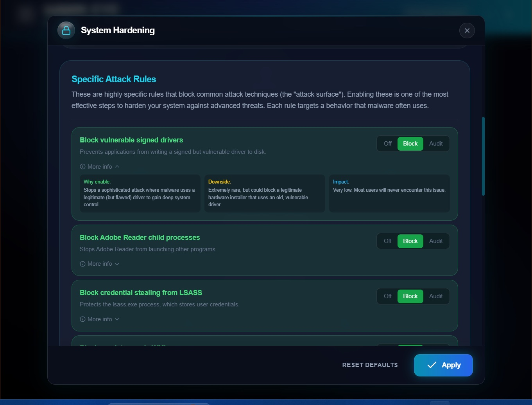Screen dimensions: 532x405
Task: Expand More info for Adobe Reader rule
Action: (x=99, y=263)
